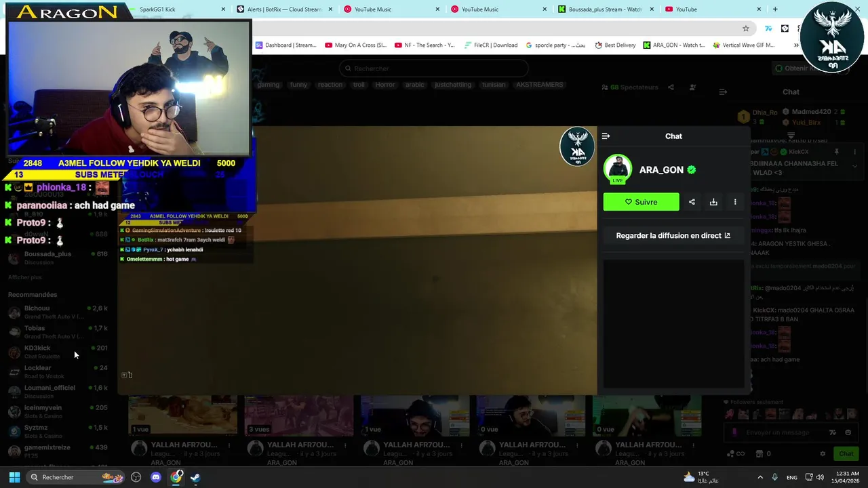Open the Dashboard Stream bookmark

click(285, 45)
